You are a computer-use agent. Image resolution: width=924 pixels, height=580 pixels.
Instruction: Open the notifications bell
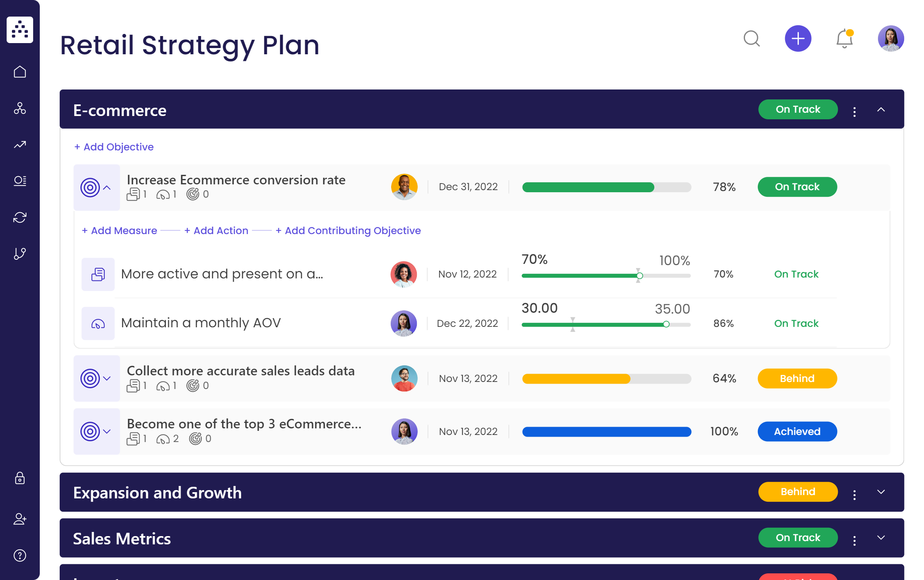coord(844,39)
